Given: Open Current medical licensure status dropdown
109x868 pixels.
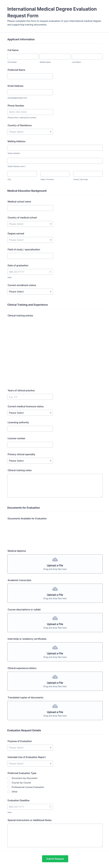Looking at the screenshot, I should [30, 413].
